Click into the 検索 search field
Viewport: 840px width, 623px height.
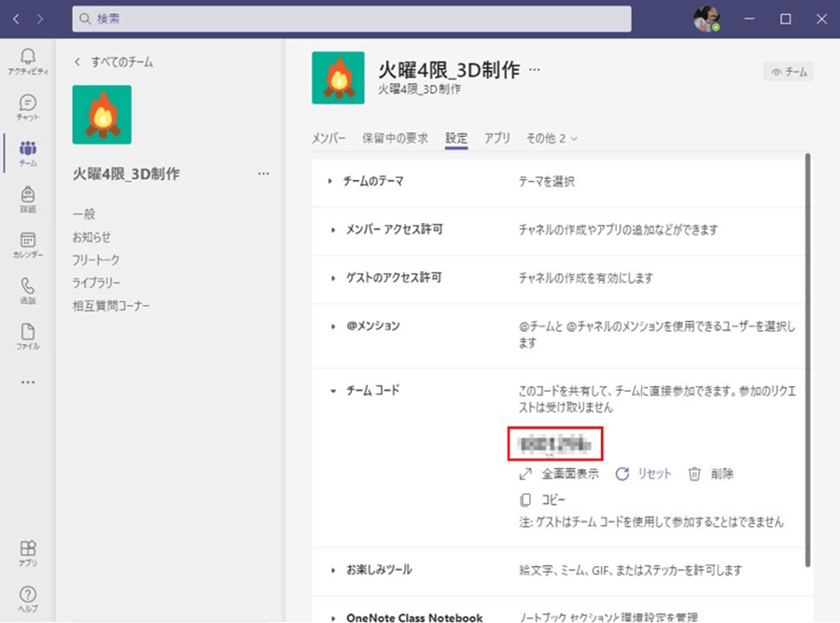[352, 19]
